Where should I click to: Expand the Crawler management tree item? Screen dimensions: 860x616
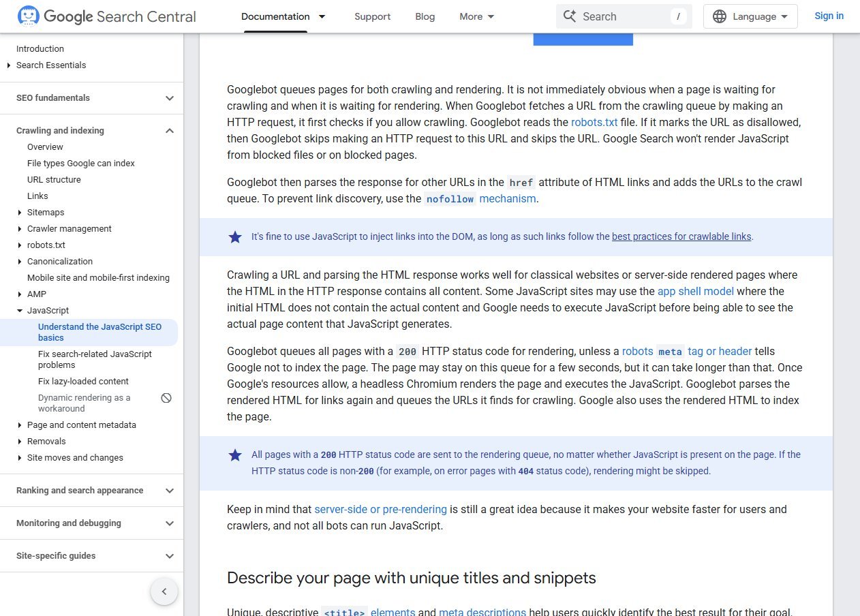point(20,229)
